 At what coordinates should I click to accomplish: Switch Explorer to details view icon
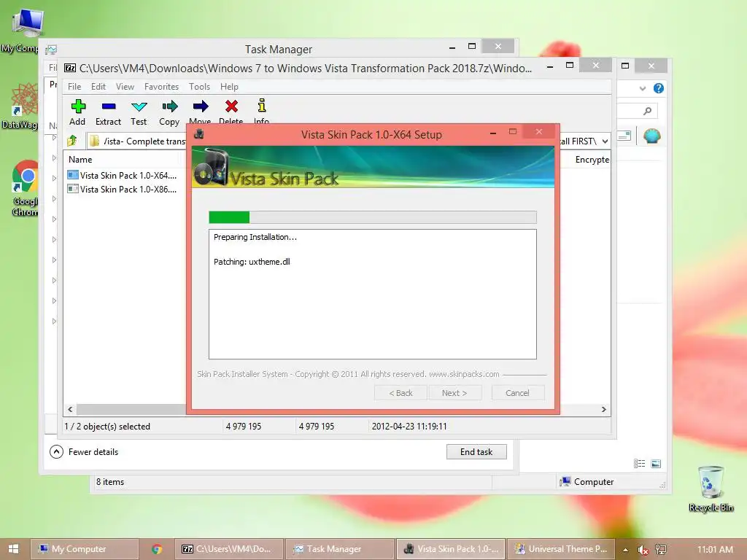[x=639, y=463]
